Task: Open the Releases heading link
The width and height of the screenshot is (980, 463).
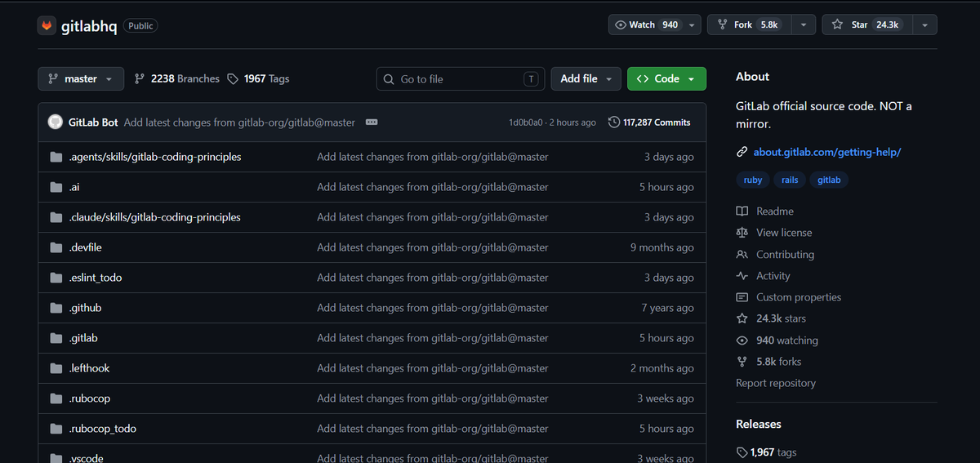Action: (759, 424)
